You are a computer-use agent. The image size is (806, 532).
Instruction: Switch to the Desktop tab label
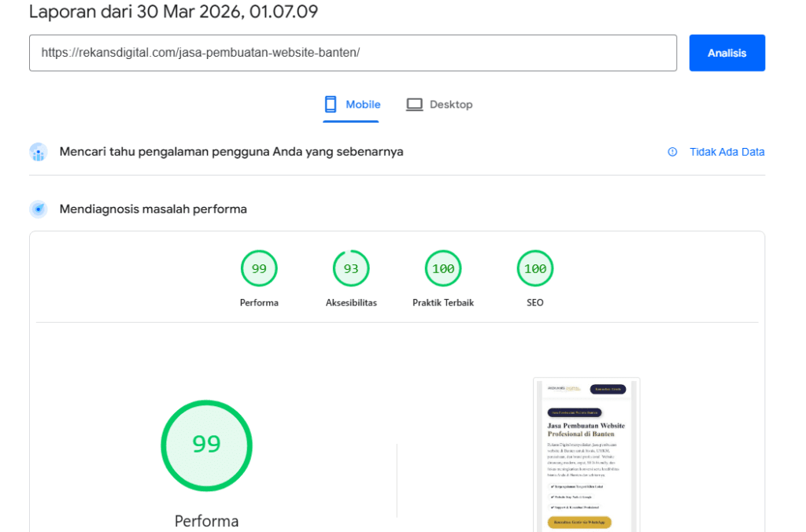tap(451, 105)
